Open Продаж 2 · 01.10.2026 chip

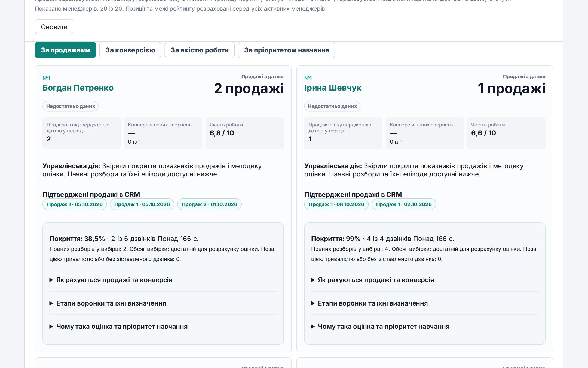[209, 204]
